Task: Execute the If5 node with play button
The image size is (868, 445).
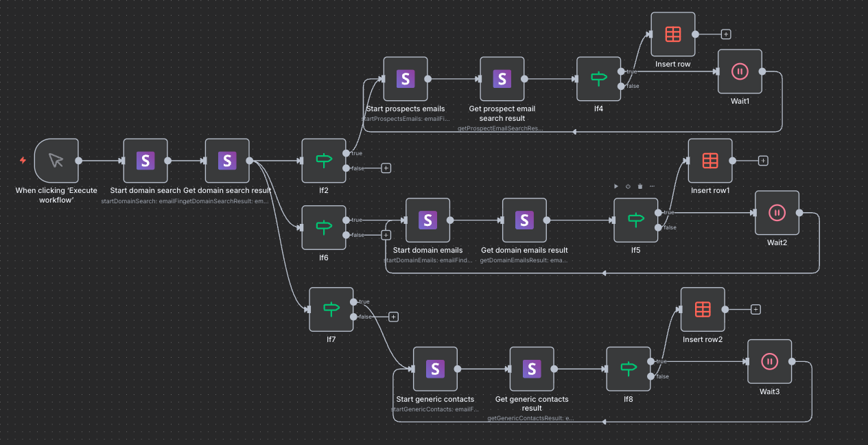Action: [x=615, y=186]
